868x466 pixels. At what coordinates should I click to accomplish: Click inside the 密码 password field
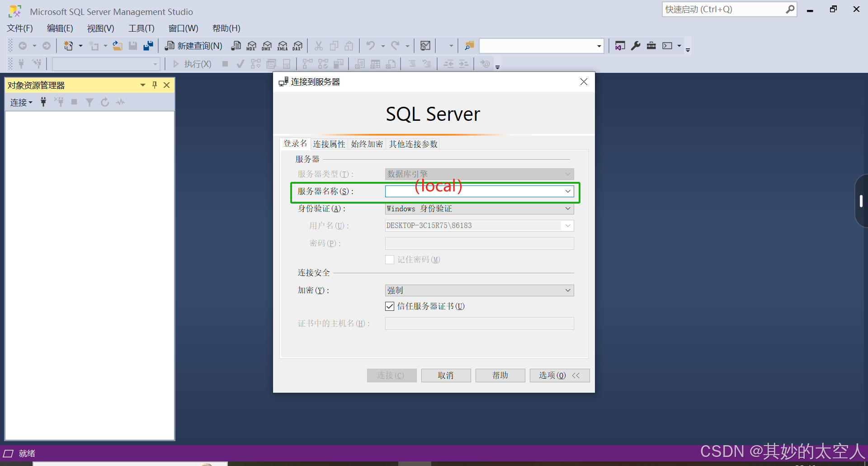[x=479, y=243]
